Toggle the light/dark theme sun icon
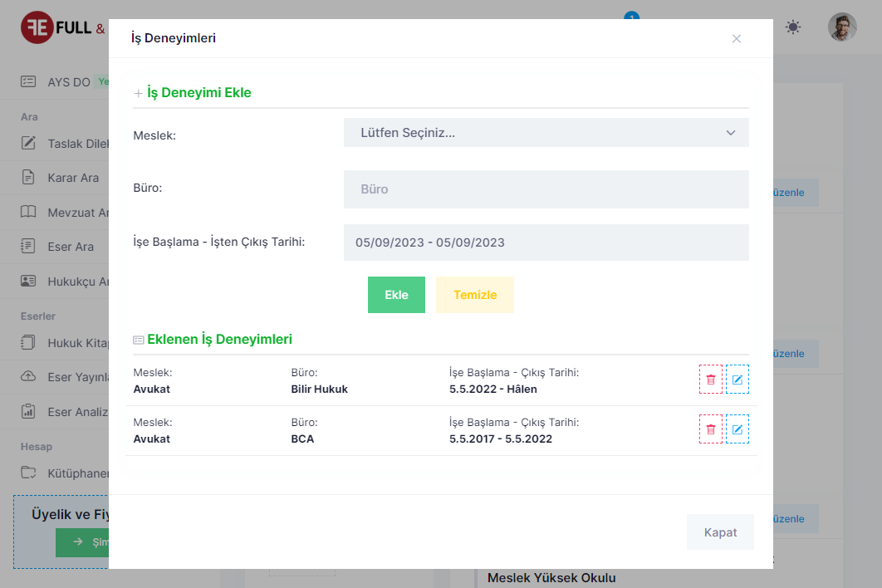Viewport: 882px width, 588px height. [793, 27]
